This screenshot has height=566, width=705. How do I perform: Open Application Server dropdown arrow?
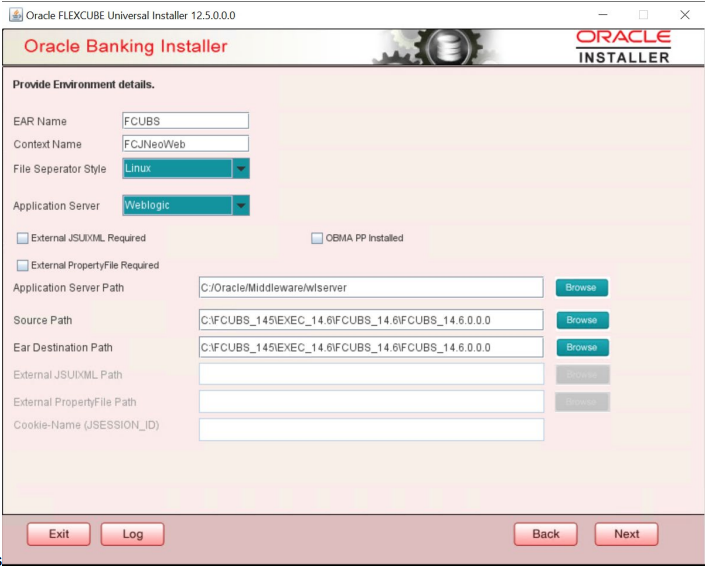click(241, 205)
